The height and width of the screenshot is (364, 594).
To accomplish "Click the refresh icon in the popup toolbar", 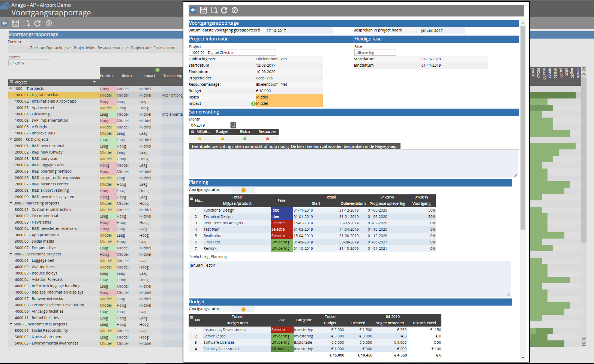I will 224,10.
